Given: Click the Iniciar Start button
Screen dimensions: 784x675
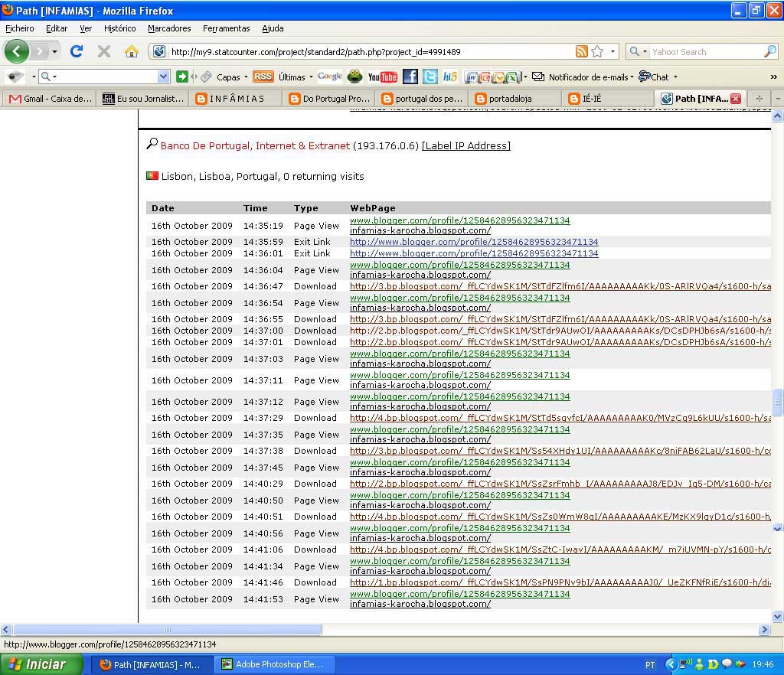Looking at the screenshot, I should tap(41, 664).
